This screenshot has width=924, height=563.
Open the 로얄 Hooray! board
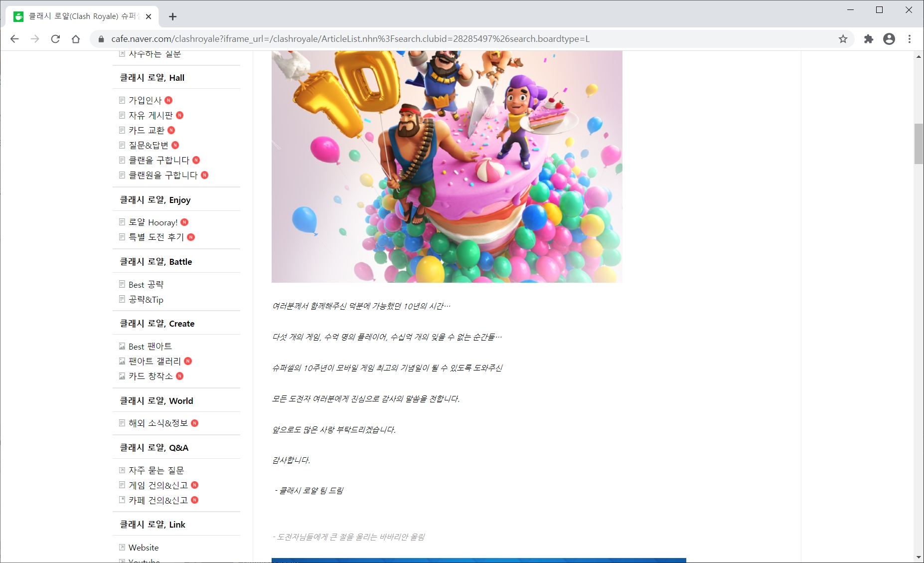pos(153,222)
